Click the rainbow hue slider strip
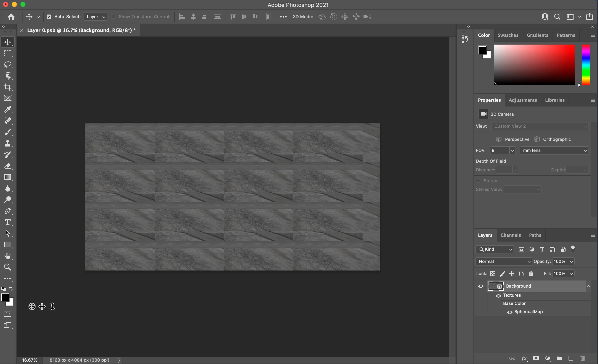Image resolution: width=598 pixels, height=364 pixels. [x=586, y=65]
